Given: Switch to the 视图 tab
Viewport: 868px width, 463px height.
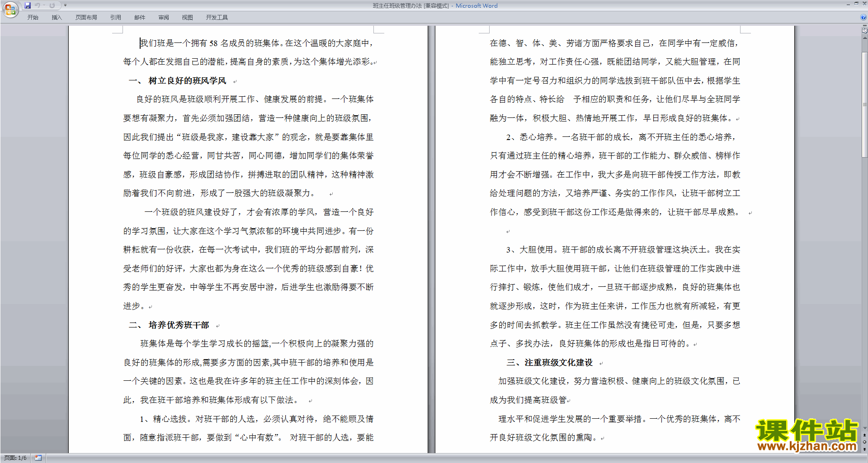Looking at the screenshot, I should (x=187, y=18).
